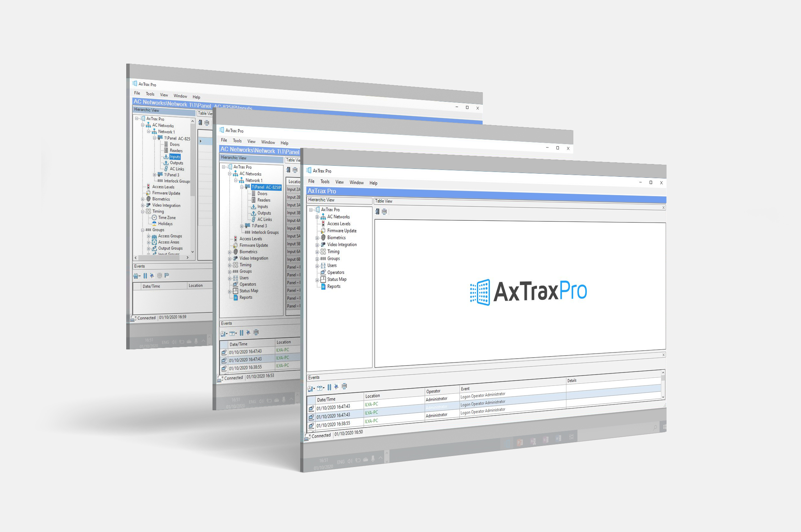
Task: Click the Biometrics fingerprint icon in front window's tree
Action: [x=323, y=238]
